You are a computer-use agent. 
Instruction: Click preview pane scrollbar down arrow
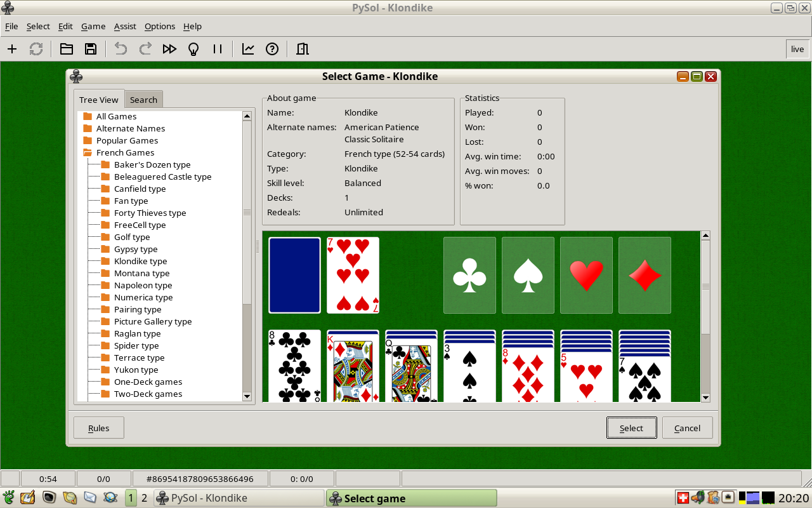[x=705, y=398]
